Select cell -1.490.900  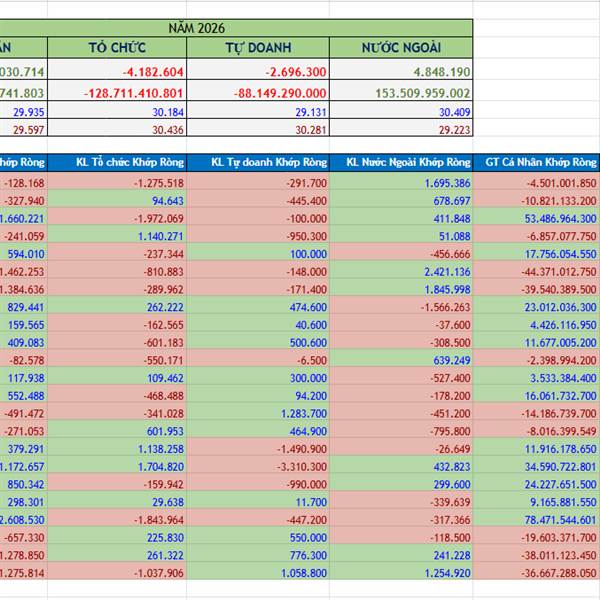click(258, 447)
